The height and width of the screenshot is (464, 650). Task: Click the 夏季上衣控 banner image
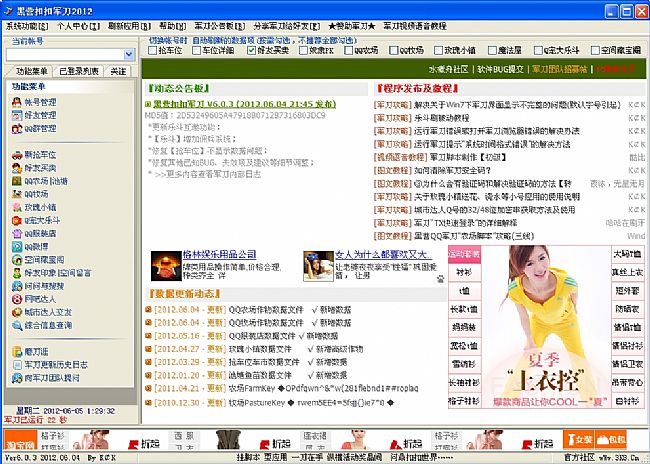click(x=546, y=327)
